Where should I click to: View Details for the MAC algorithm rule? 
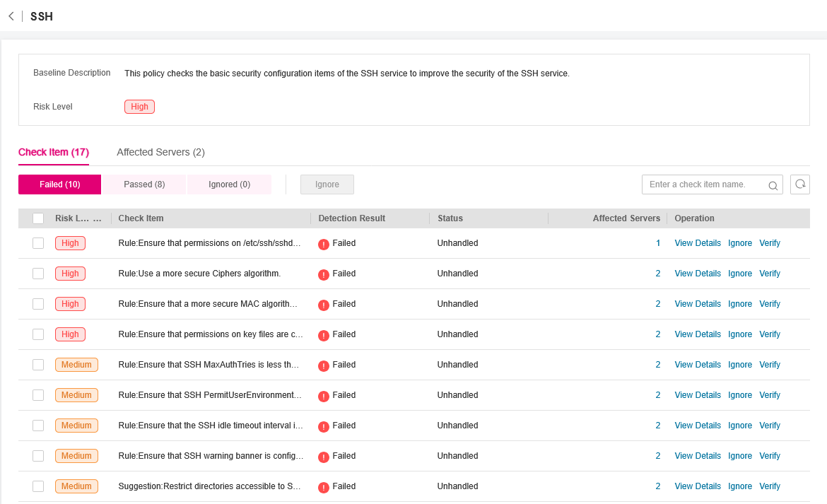(698, 304)
